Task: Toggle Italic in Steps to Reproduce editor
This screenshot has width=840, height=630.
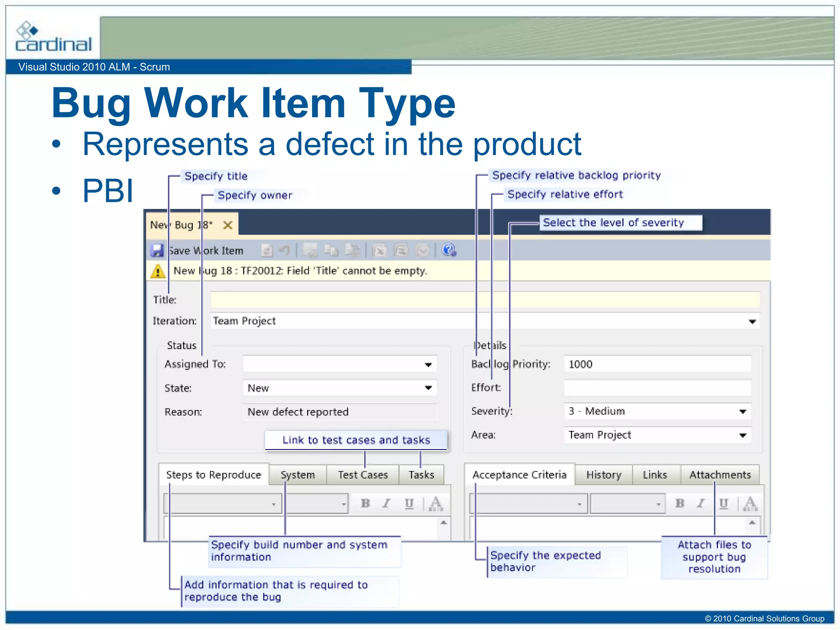Action: tap(386, 503)
